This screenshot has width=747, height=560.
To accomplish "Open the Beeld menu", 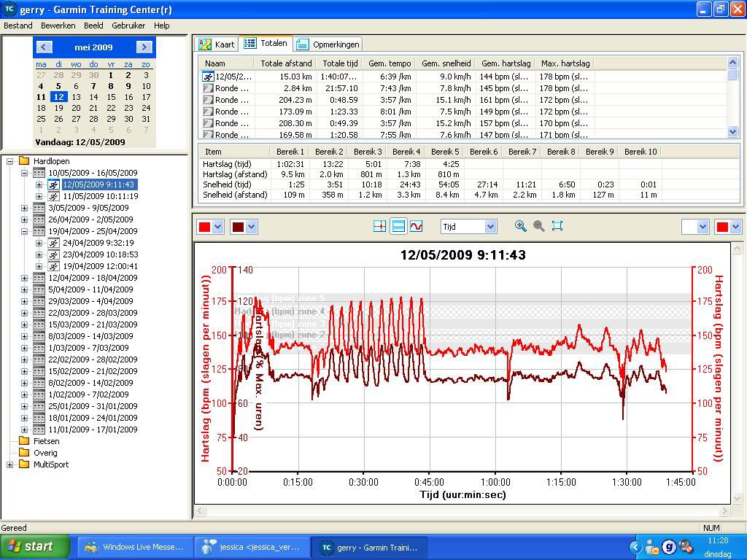I will 93,26.
